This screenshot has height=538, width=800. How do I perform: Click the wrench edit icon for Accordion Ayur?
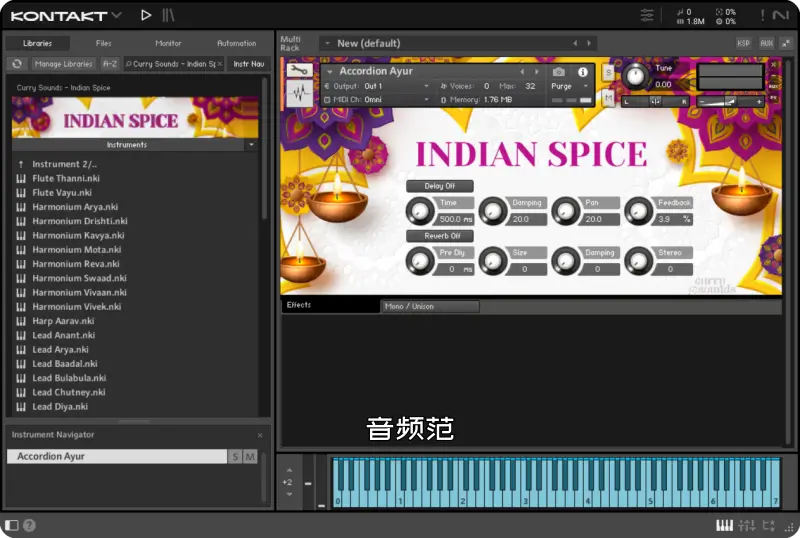[298, 71]
